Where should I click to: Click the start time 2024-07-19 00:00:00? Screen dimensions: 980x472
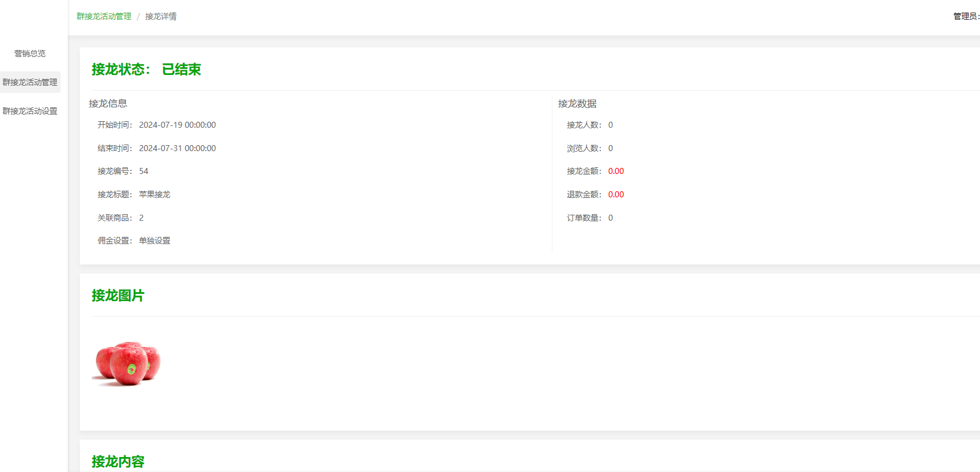tap(178, 125)
